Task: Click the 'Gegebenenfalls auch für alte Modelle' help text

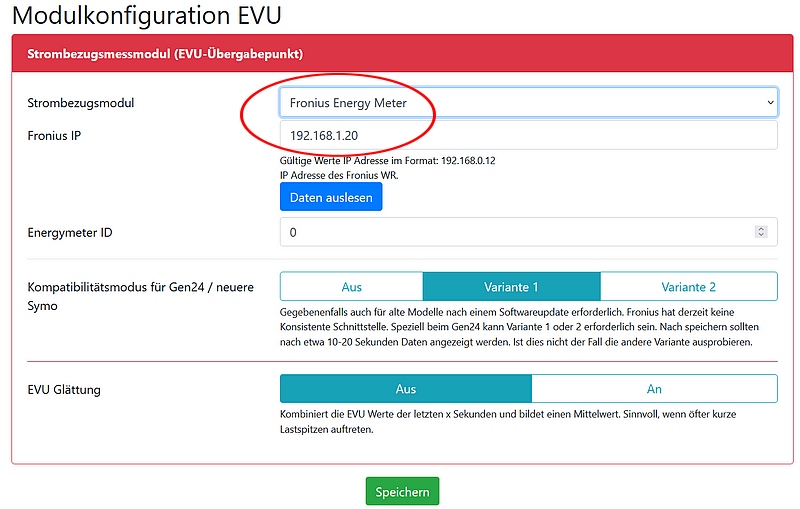Action: pos(519,327)
